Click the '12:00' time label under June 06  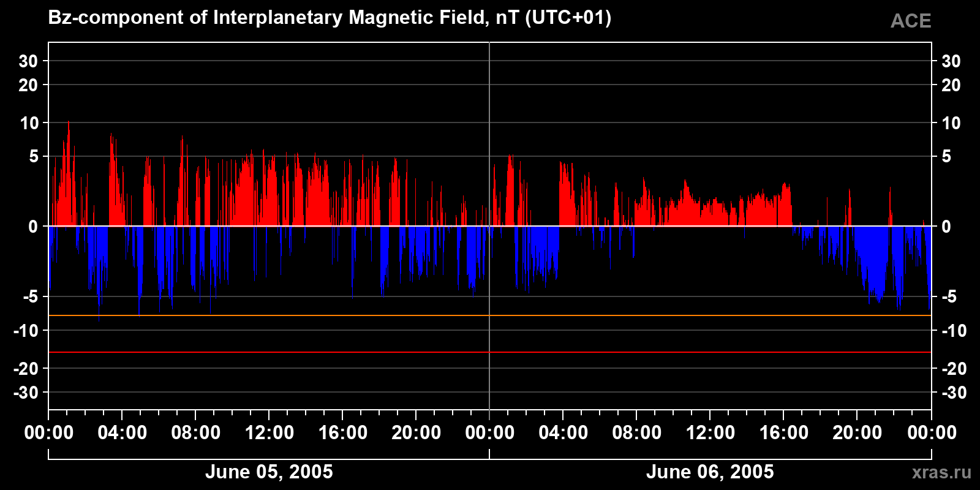710,433
